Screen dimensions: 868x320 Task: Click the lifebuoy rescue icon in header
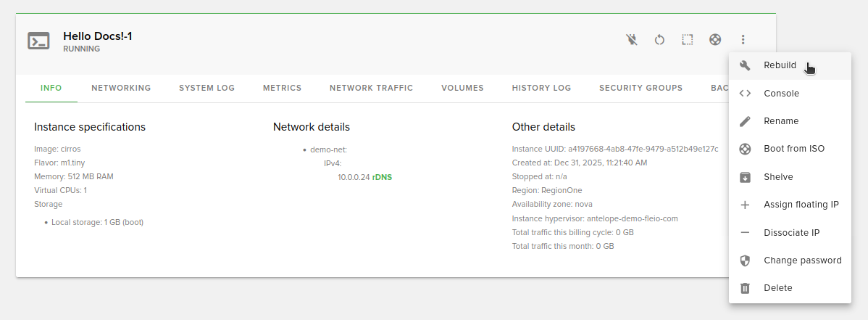(x=715, y=40)
